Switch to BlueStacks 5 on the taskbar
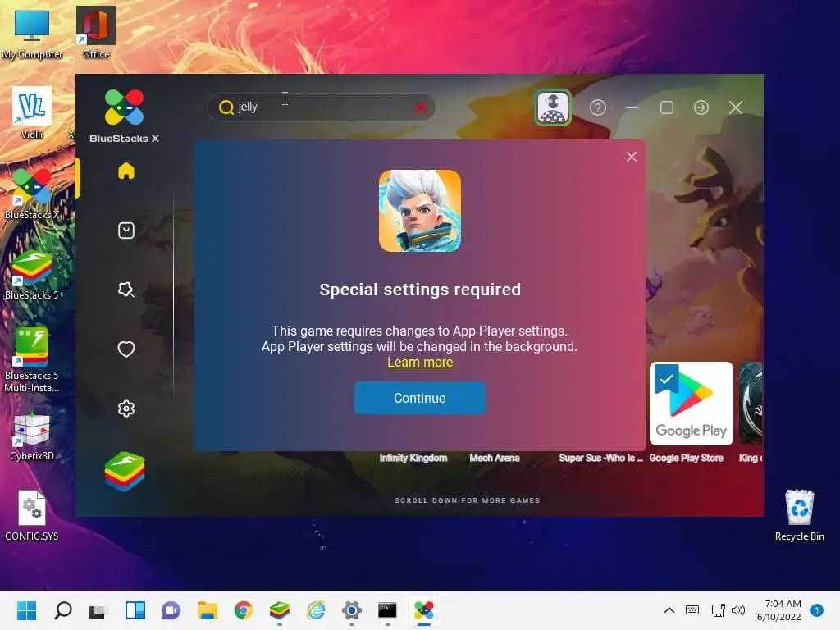This screenshot has height=630, width=840. [280, 610]
